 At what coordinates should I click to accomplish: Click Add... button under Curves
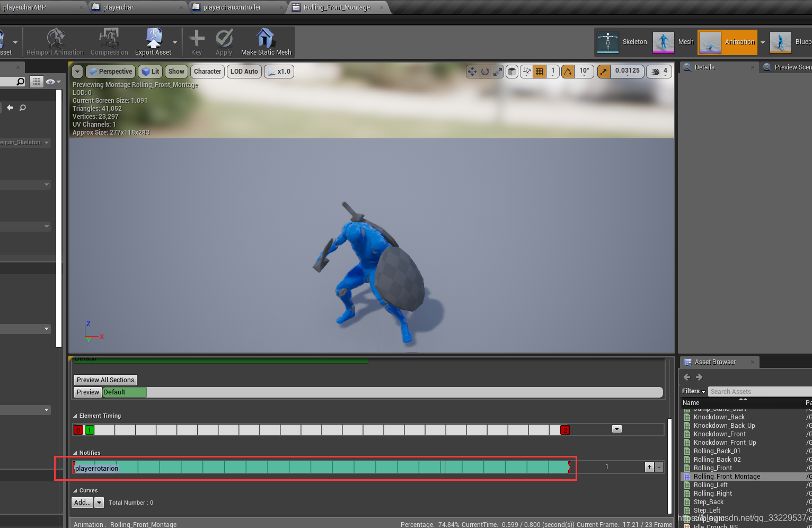[82, 503]
